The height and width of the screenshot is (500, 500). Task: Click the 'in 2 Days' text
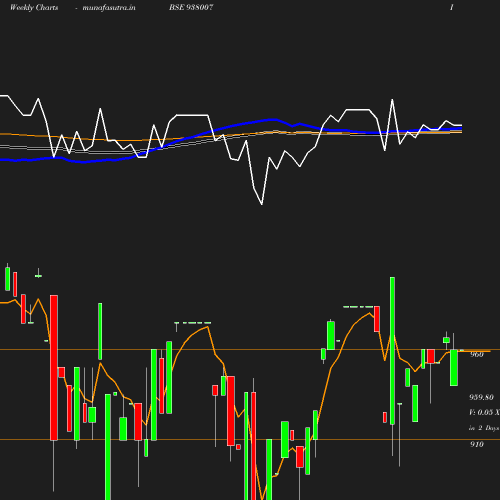[484, 428]
